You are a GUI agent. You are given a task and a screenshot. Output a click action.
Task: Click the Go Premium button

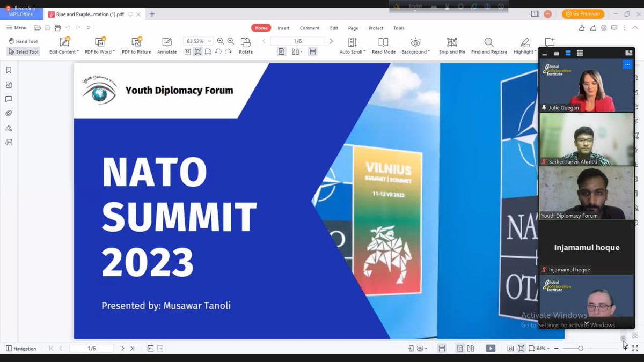click(x=583, y=14)
